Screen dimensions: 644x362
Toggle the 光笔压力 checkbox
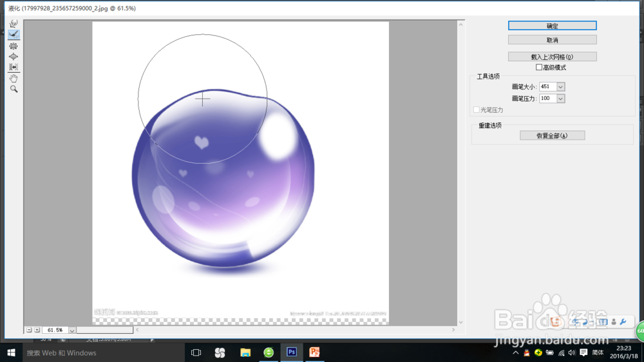(x=477, y=110)
